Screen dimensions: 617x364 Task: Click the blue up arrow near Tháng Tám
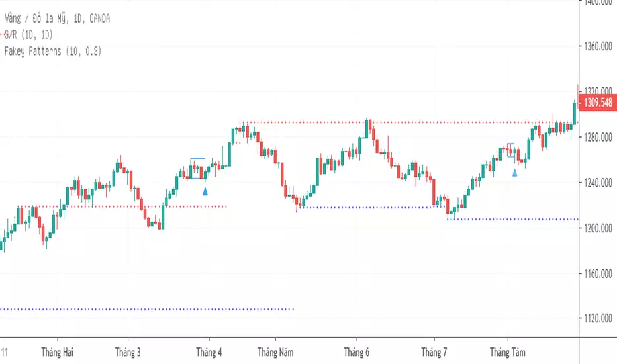pyautogui.click(x=515, y=172)
